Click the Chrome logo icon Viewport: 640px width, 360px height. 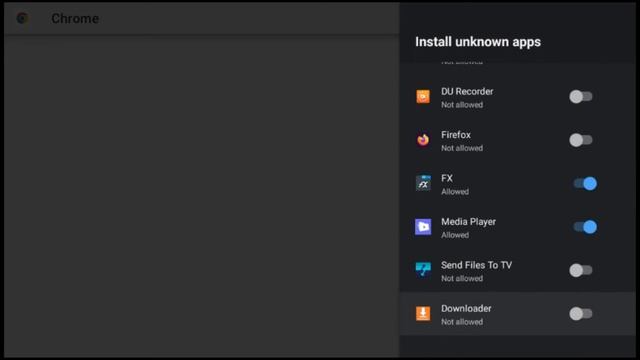[x=22, y=18]
